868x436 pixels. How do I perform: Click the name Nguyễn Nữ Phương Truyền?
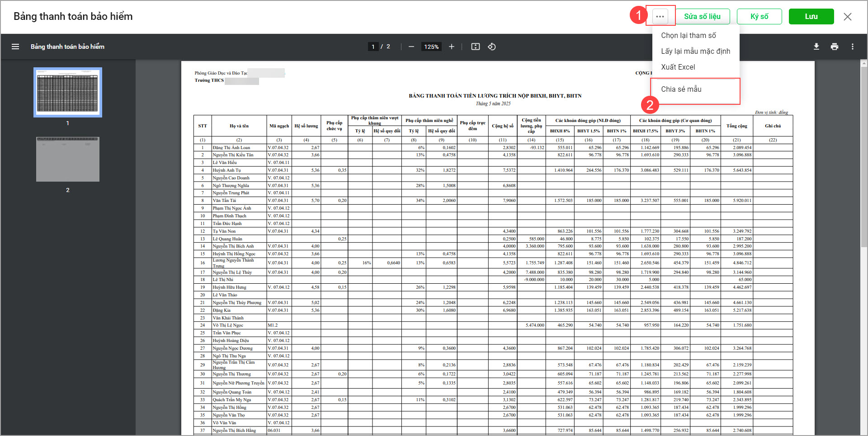pyautogui.click(x=238, y=383)
